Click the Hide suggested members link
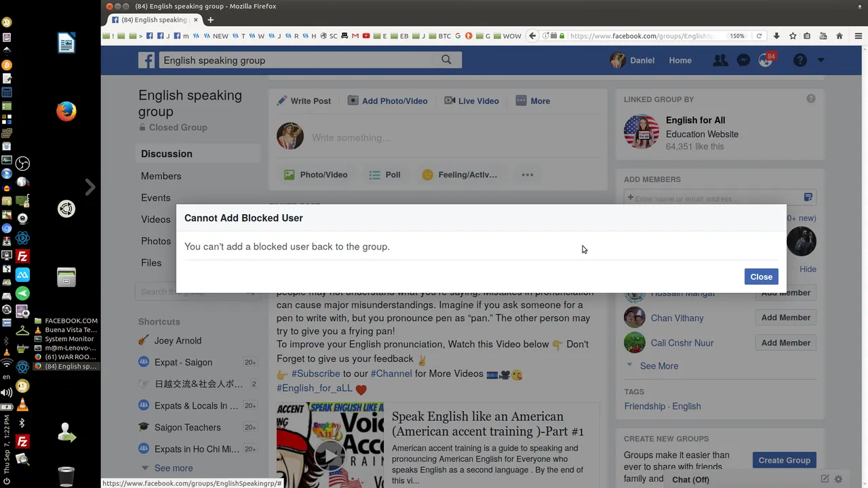 coord(808,269)
